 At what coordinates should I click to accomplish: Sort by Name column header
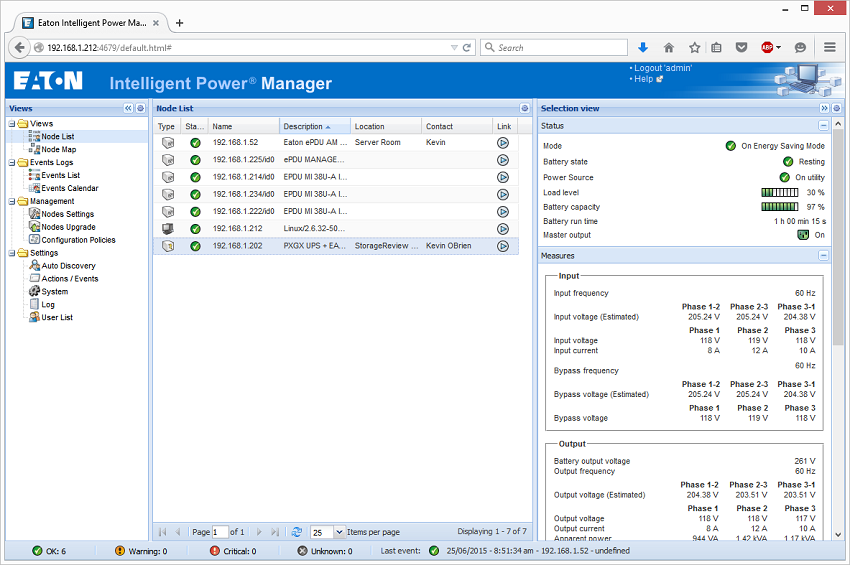[x=243, y=126]
